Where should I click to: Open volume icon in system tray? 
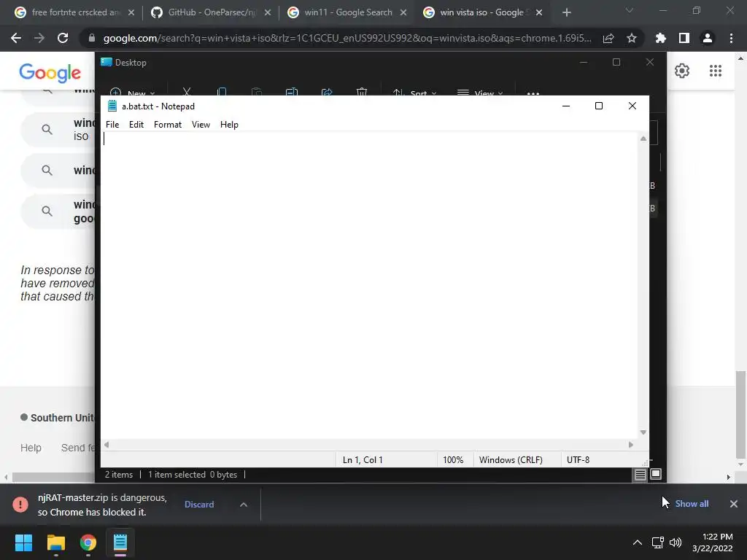click(675, 542)
